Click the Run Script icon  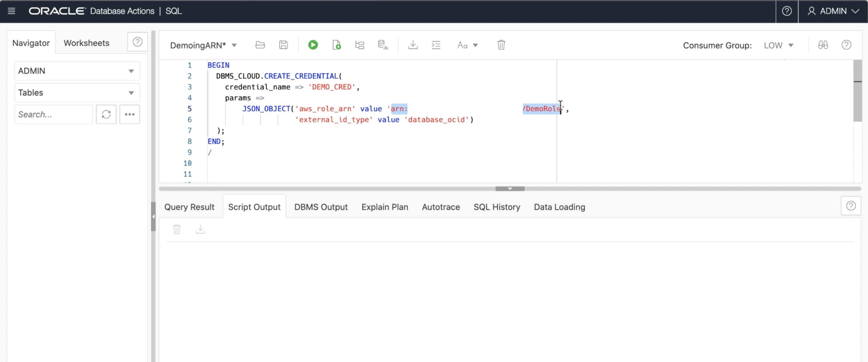pyautogui.click(x=336, y=45)
